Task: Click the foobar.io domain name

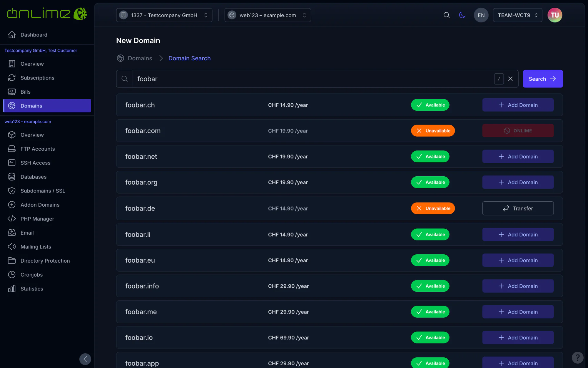Action: point(139,337)
